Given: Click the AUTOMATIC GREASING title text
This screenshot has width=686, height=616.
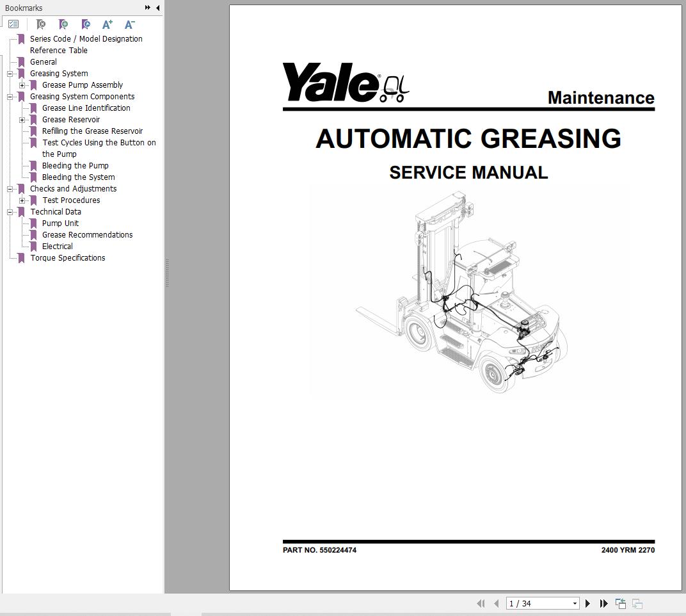Looking at the screenshot, I should tap(468, 138).
